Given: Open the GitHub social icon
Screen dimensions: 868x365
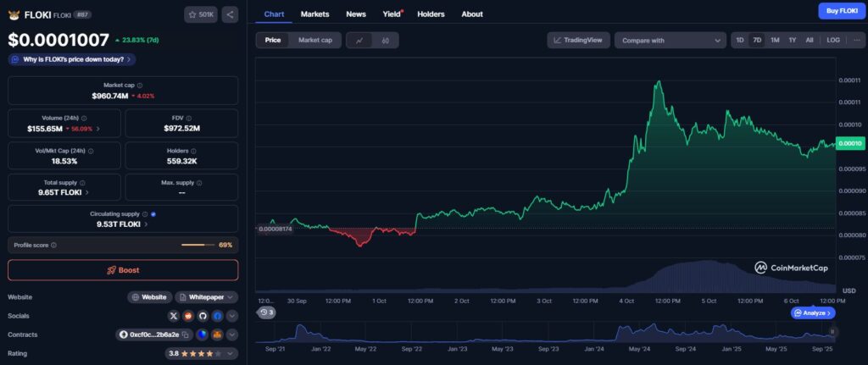Looking at the screenshot, I should coord(203,316).
